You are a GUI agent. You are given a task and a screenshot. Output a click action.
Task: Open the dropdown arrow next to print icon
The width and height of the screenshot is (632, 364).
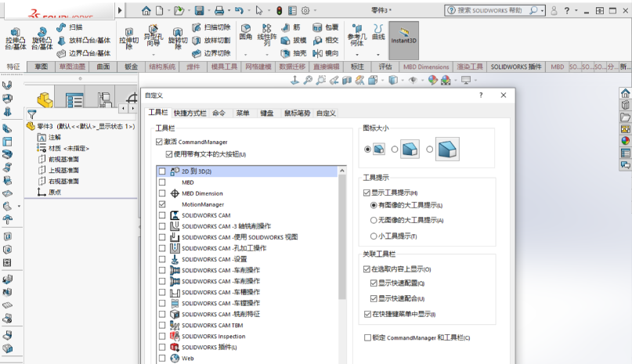tap(229, 10)
